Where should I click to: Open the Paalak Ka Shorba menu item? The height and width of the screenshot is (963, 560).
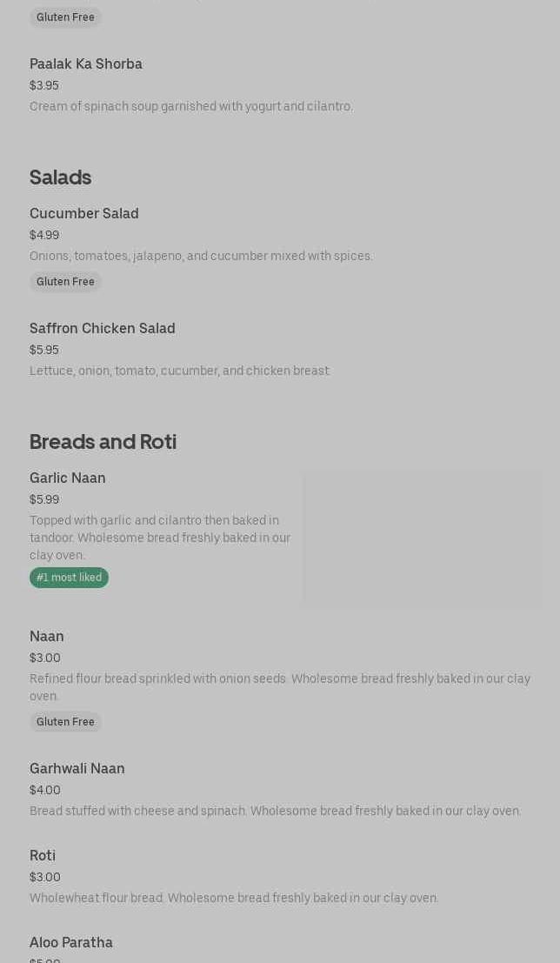(86, 64)
